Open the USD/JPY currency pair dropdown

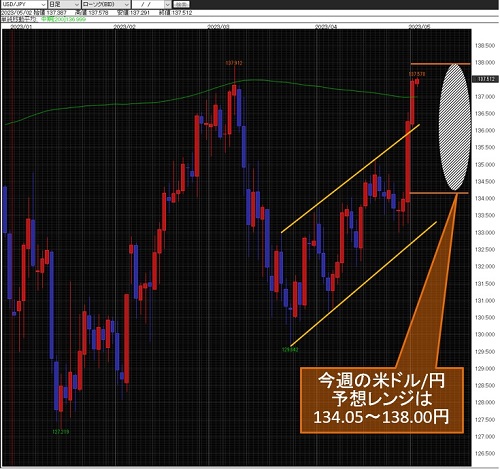pyautogui.click(x=23, y=4)
